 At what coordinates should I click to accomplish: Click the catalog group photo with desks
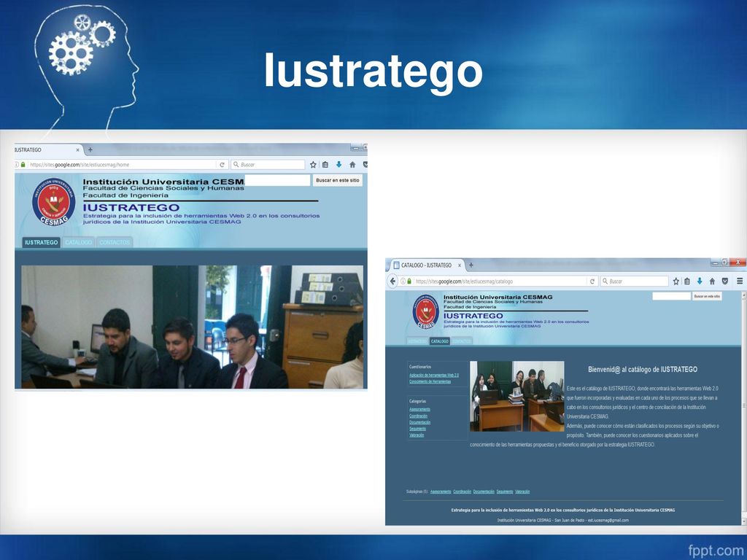(x=517, y=396)
